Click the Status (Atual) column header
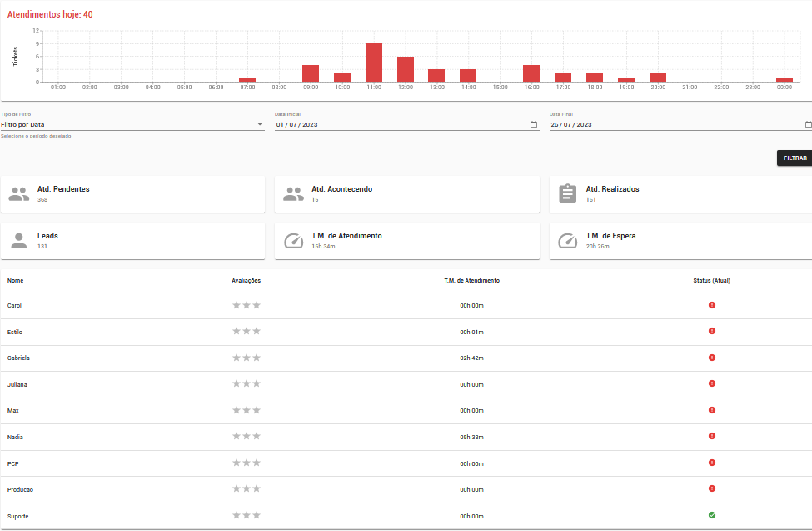The height and width of the screenshot is (531, 812). click(711, 281)
